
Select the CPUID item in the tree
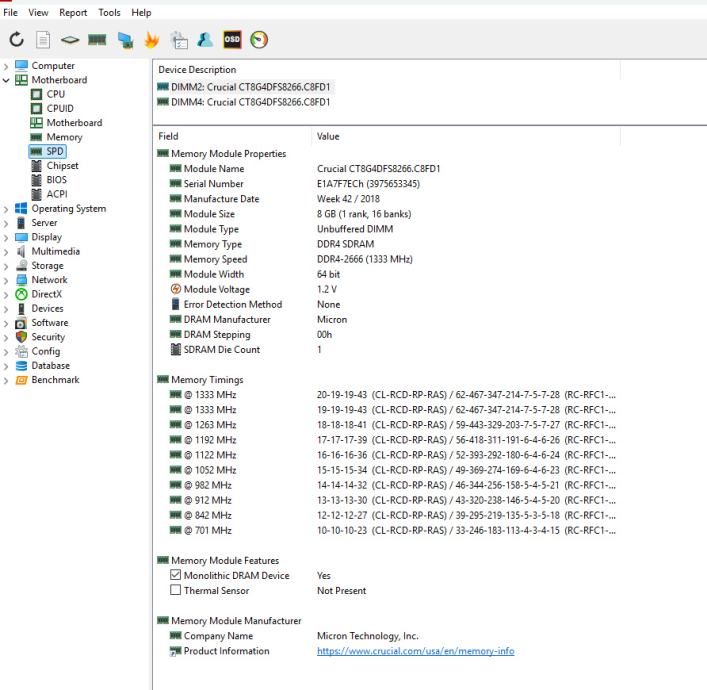60,109
